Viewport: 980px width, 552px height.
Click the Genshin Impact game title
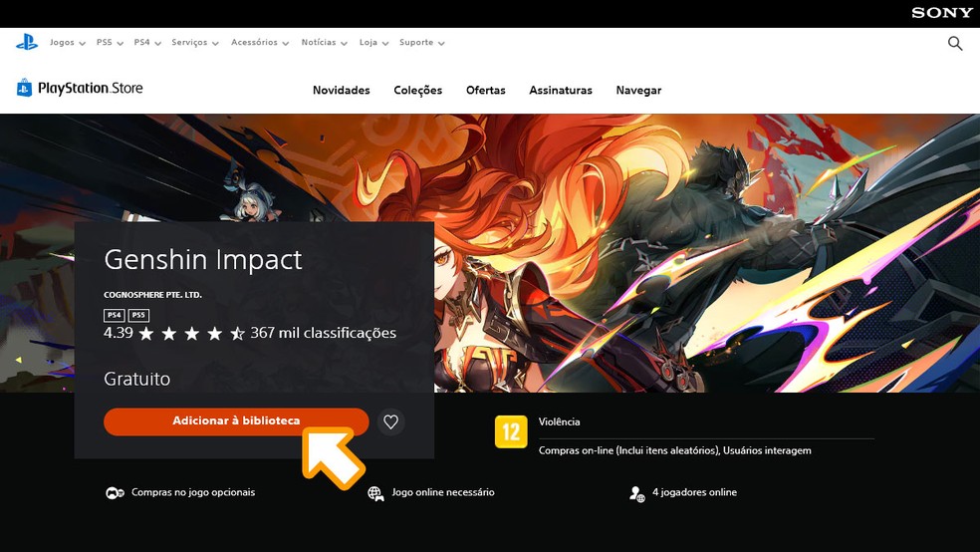point(203,259)
